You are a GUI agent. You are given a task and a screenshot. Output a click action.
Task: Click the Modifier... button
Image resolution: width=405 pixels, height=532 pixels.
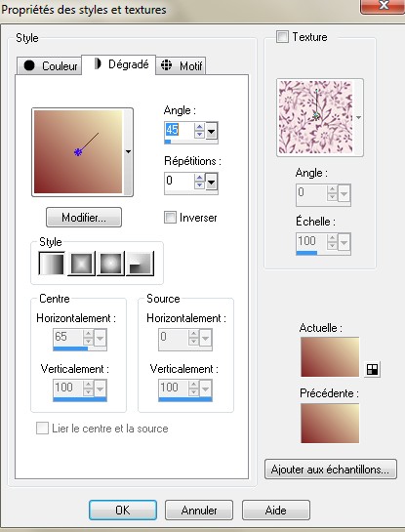(x=84, y=218)
